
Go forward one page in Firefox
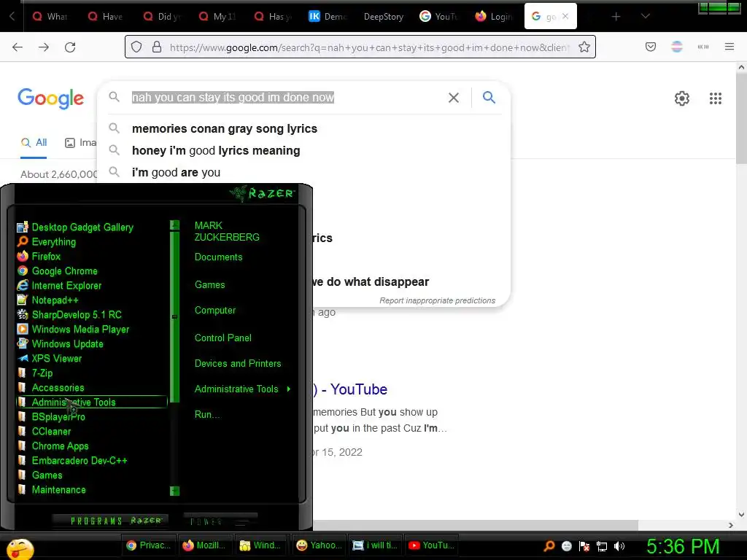44,47
